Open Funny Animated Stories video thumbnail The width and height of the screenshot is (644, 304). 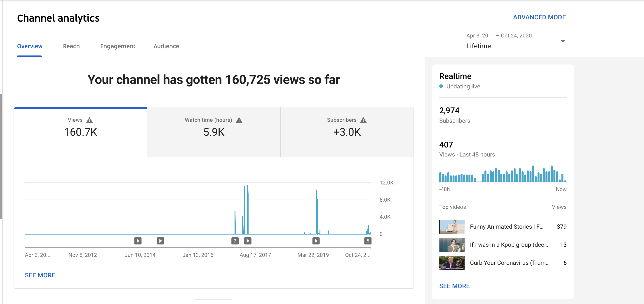click(x=451, y=227)
